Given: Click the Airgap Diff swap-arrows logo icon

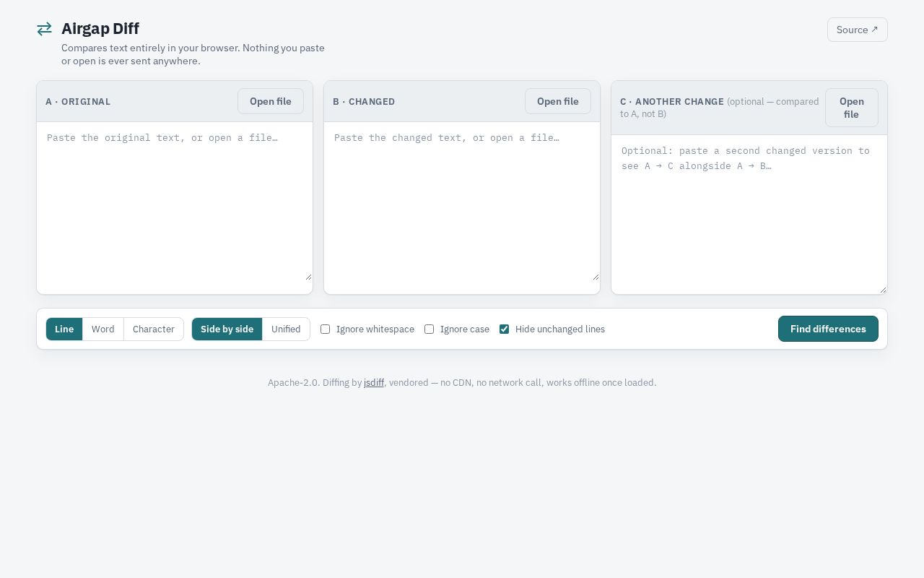Looking at the screenshot, I should (x=44, y=29).
